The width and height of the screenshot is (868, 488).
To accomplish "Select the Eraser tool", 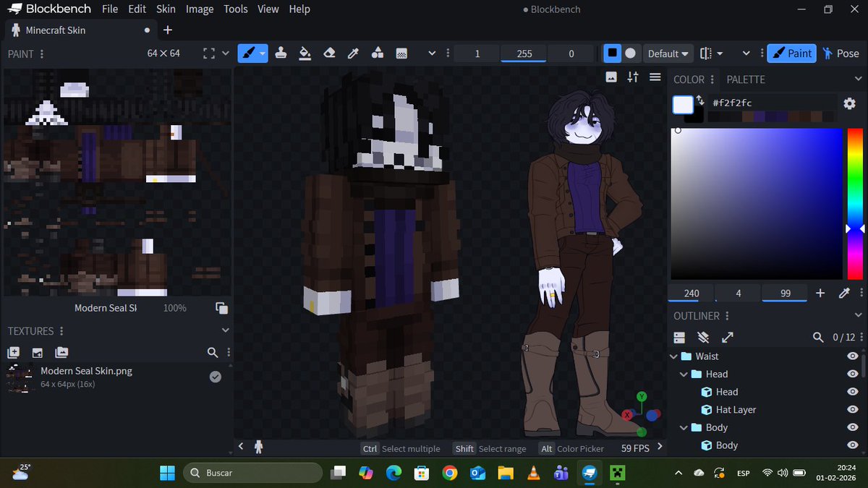I will (x=329, y=53).
